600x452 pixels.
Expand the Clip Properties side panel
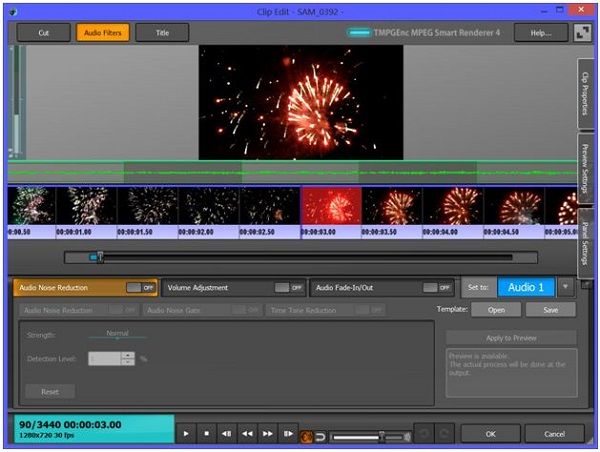pyautogui.click(x=585, y=95)
